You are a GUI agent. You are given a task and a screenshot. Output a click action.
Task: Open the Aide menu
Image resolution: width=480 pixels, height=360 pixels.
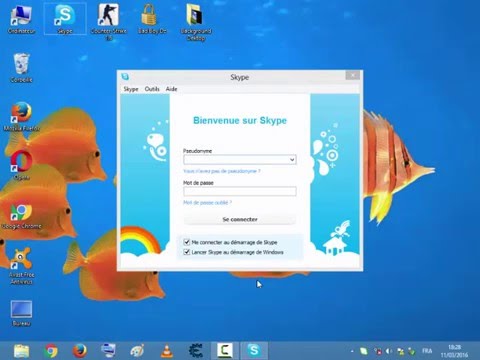click(x=171, y=89)
